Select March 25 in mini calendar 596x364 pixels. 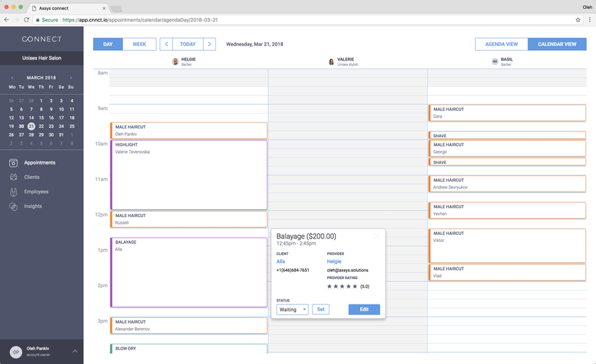(71, 126)
